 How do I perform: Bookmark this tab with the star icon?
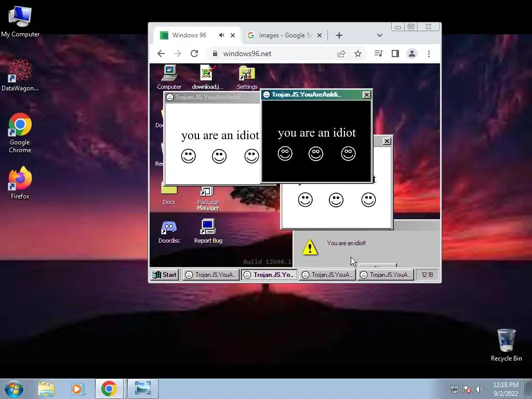click(357, 54)
